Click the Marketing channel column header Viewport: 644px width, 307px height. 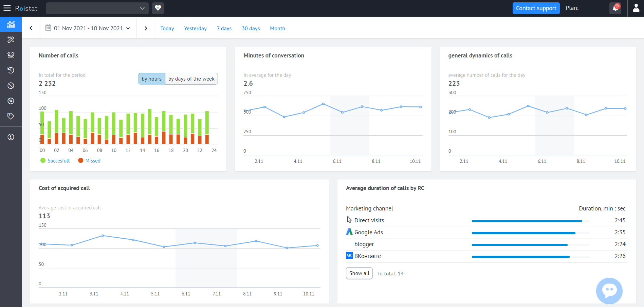pos(369,208)
